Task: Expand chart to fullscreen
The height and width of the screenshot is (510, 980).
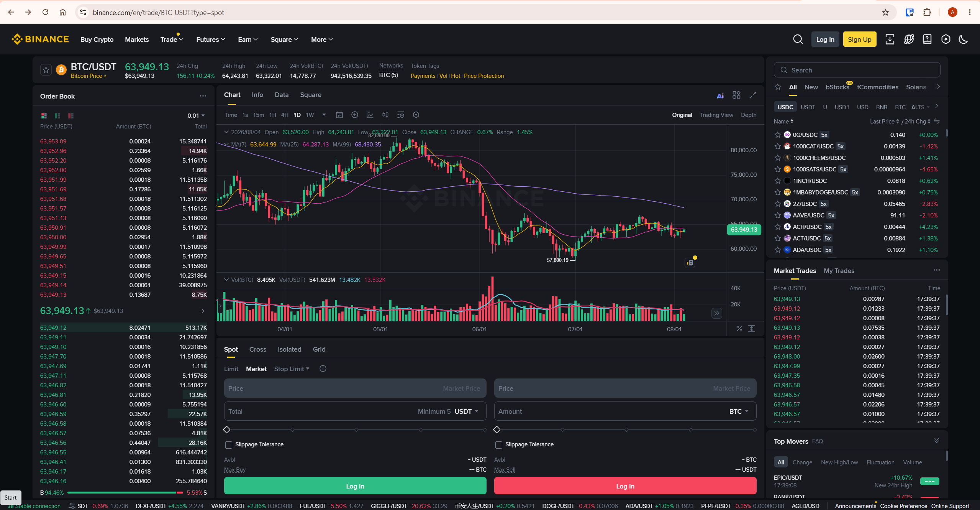Action: coord(753,95)
